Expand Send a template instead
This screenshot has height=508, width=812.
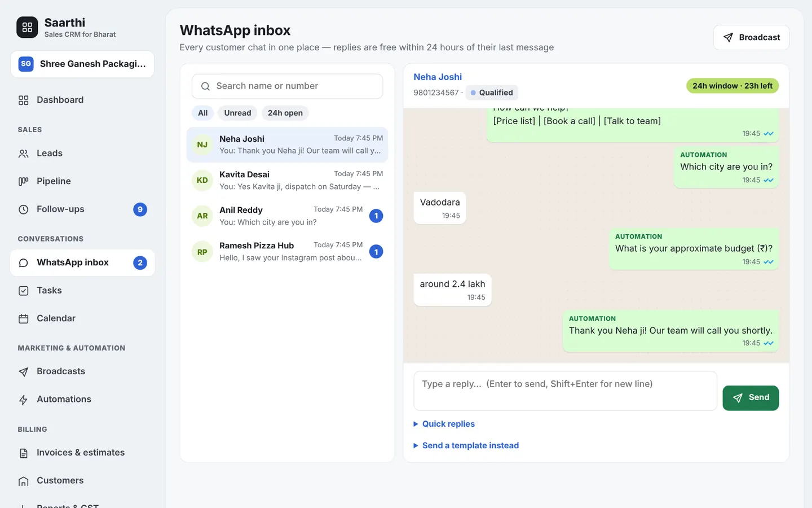466,445
